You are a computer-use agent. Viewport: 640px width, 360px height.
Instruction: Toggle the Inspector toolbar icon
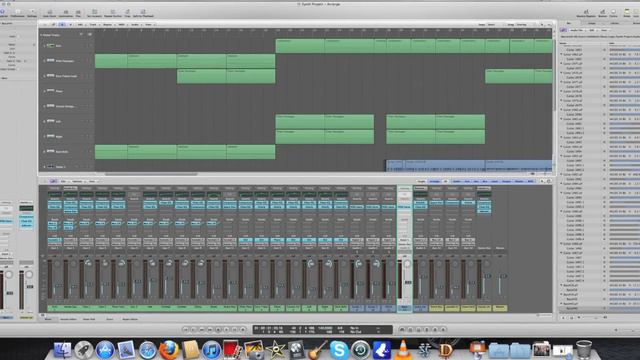2,13
